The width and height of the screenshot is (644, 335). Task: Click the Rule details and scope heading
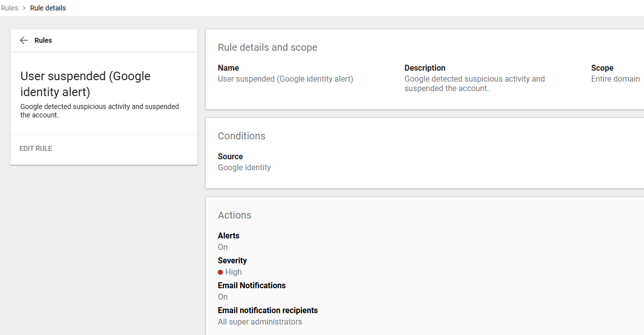tap(267, 47)
